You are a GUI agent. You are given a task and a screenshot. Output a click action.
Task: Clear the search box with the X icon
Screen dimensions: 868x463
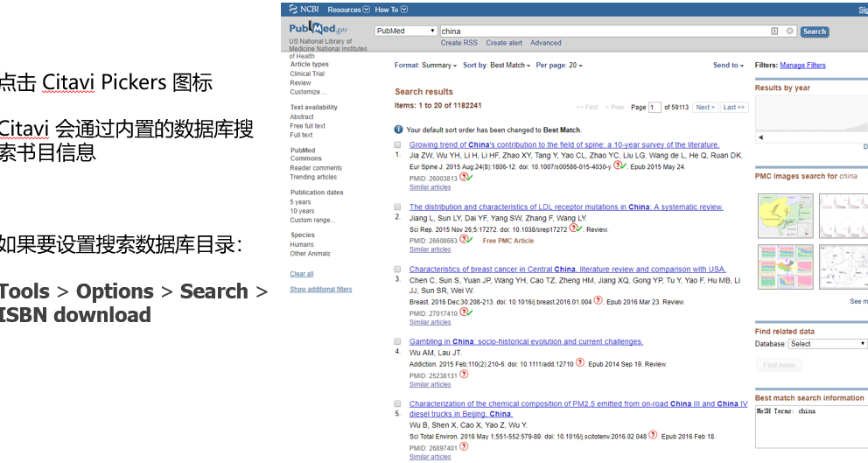(x=790, y=31)
